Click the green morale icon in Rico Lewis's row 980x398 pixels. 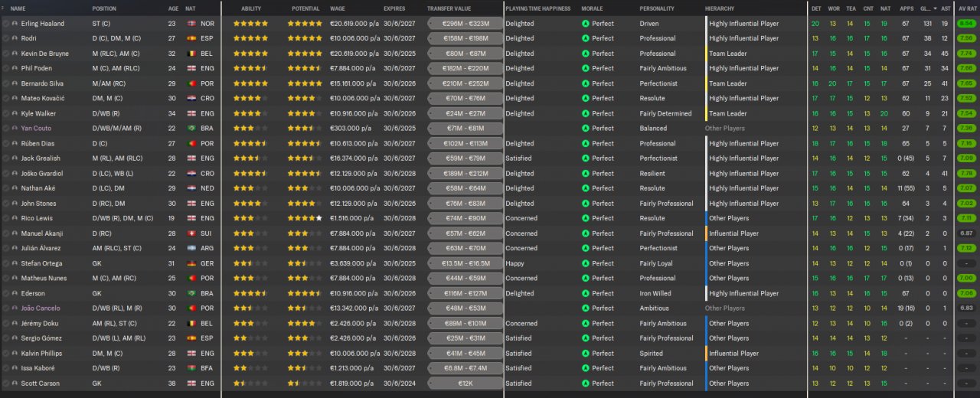[586, 218]
